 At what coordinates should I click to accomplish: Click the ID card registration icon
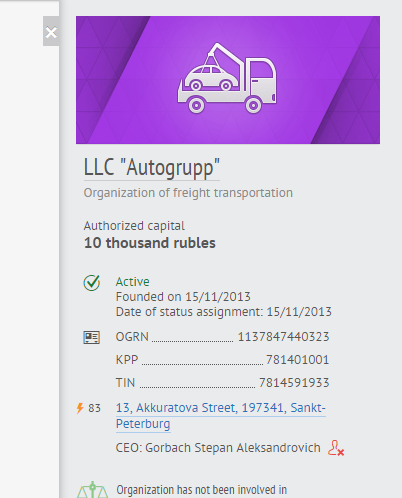pos(91,337)
